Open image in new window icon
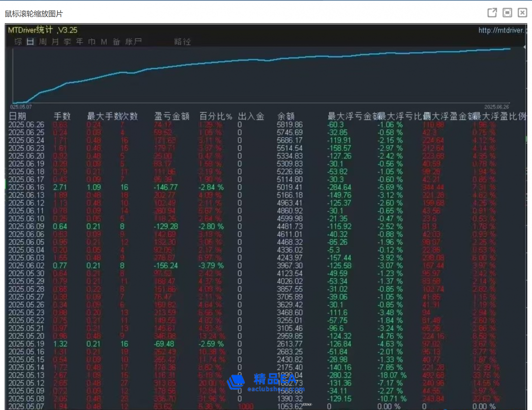Image resolution: width=532 pixels, height=410 pixels. [x=492, y=13]
